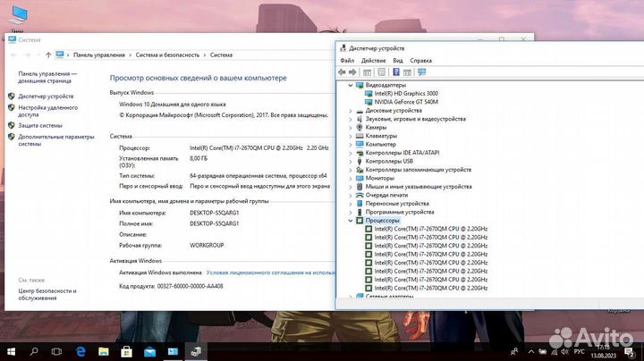644x361 pixels.
Task: Click the Контроллеры USB plug icon
Action: [360, 161]
